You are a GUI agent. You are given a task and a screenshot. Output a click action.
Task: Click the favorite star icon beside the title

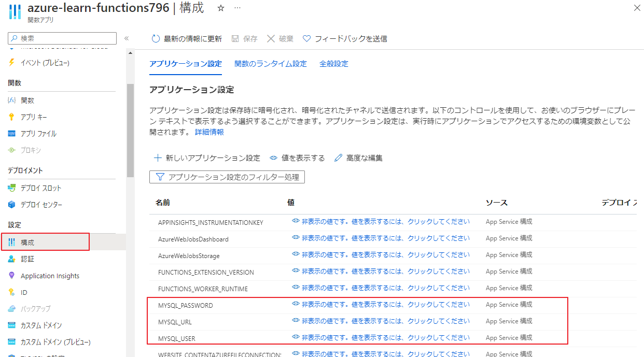coord(221,8)
